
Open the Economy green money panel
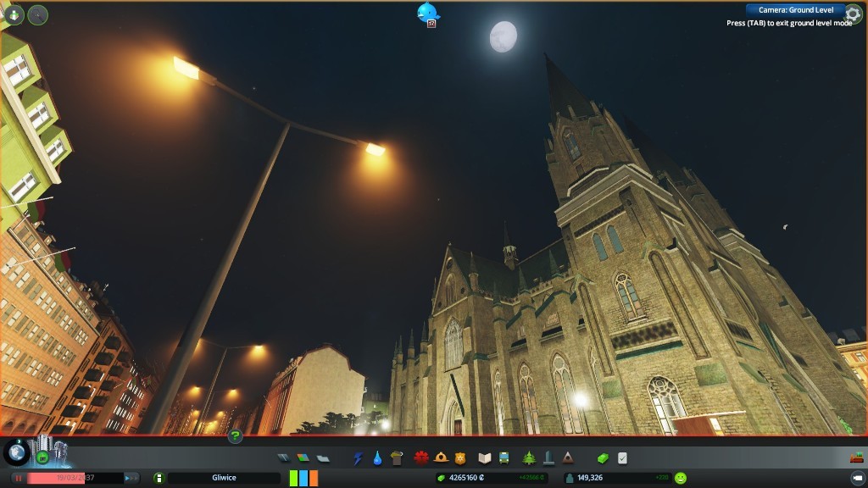[x=603, y=458]
